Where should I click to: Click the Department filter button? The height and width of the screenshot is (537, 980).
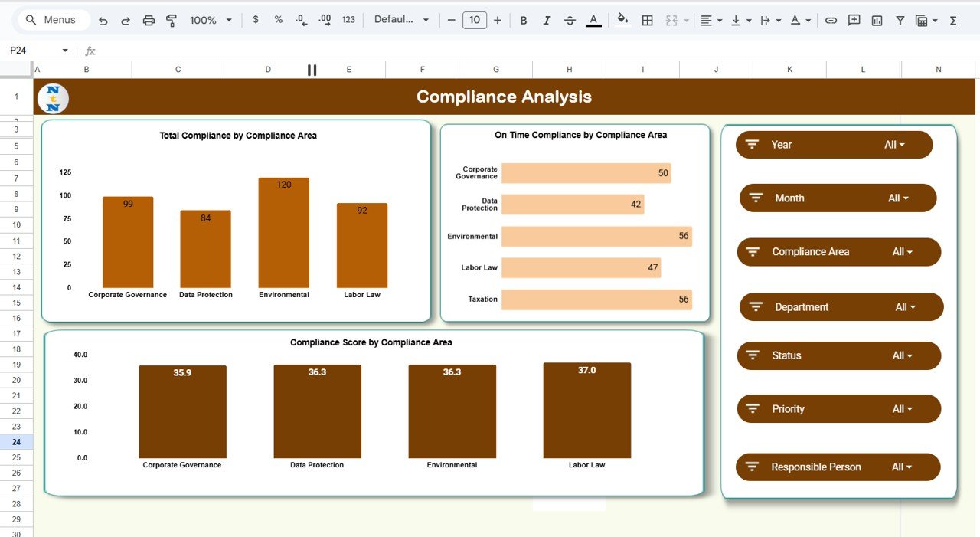pos(840,306)
